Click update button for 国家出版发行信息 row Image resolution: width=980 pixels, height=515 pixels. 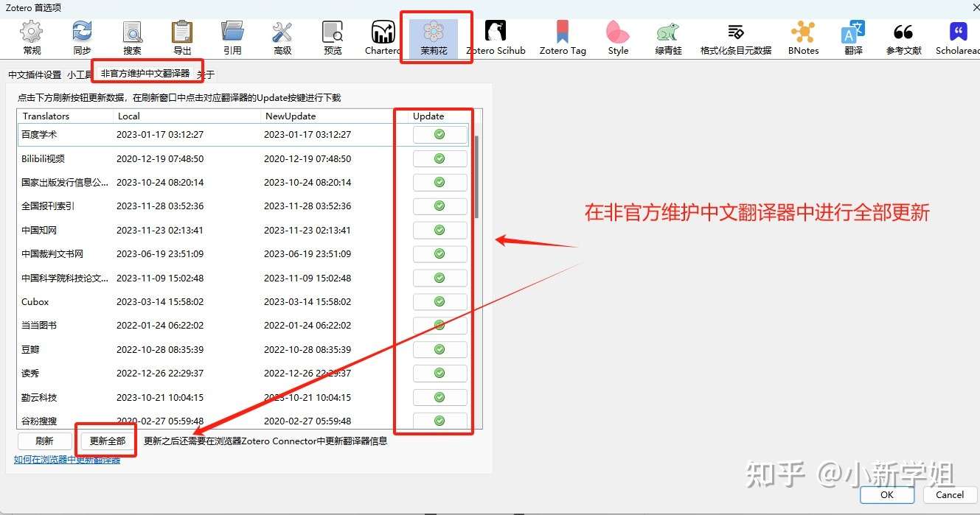[439, 182]
